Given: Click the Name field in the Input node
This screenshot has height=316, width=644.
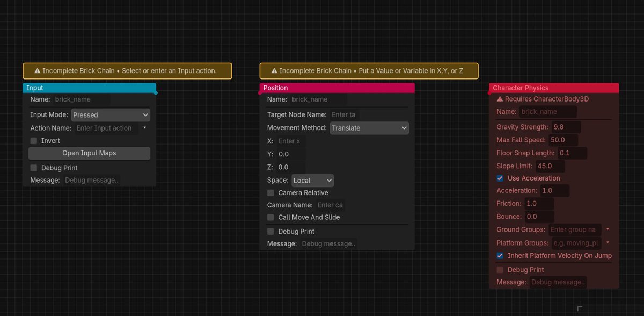Looking at the screenshot, I should [82, 99].
